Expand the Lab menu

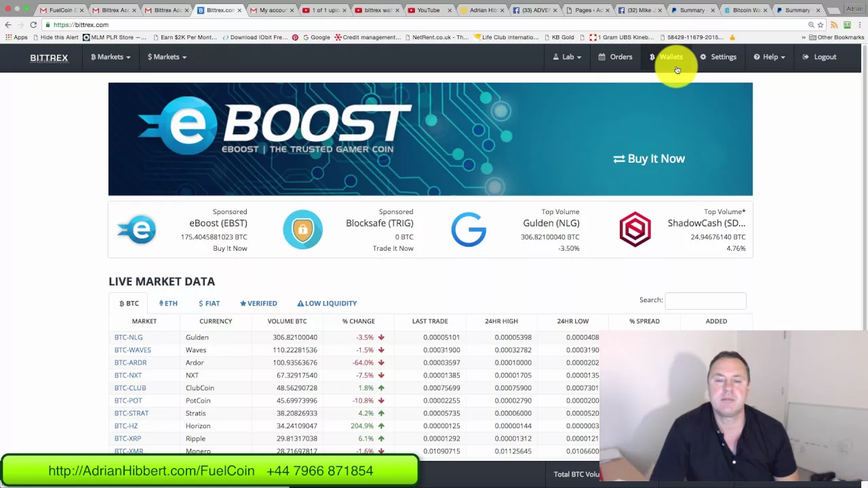pyautogui.click(x=567, y=57)
